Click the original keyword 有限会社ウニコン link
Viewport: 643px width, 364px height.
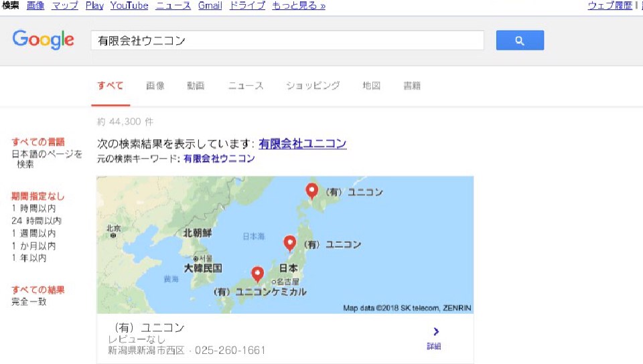pos(219,159)
